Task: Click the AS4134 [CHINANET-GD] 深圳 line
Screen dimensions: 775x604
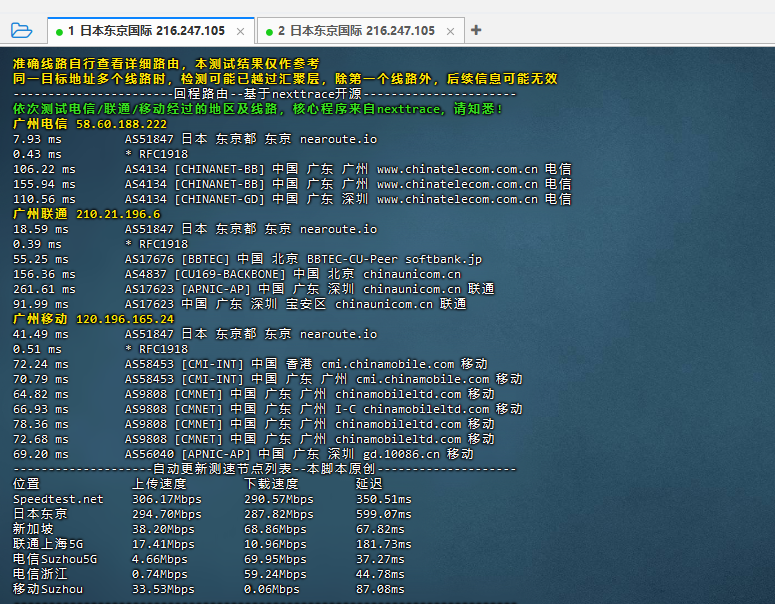Action: (x=292, y=199)
